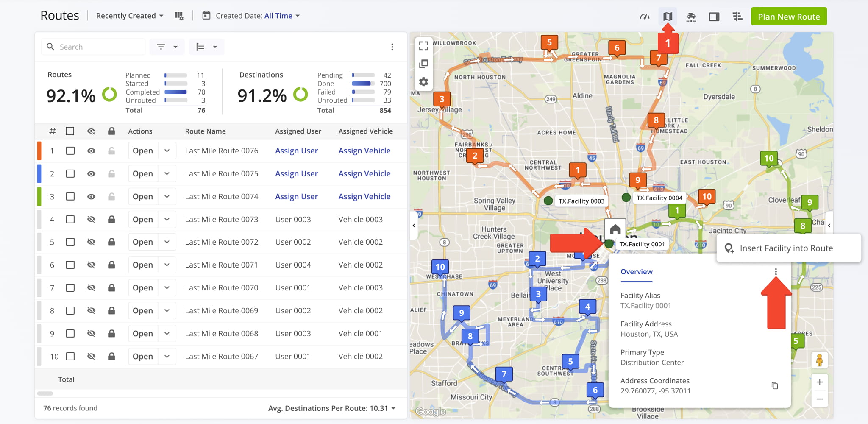Zoom in on the map
Viewport: 868px width, 424px height.
pos(819,382)
